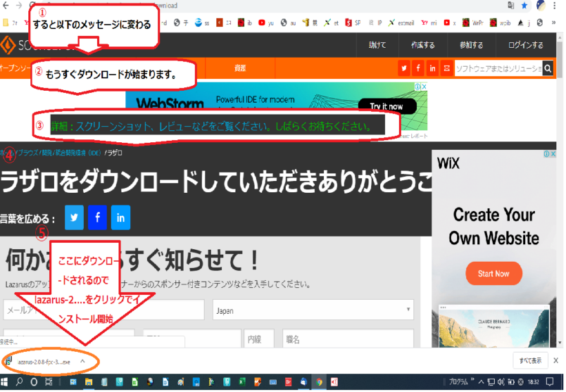The image size is (566, 392).
Task: Open the ブラウズ breadcrumb link
Action: click(27, 153)
